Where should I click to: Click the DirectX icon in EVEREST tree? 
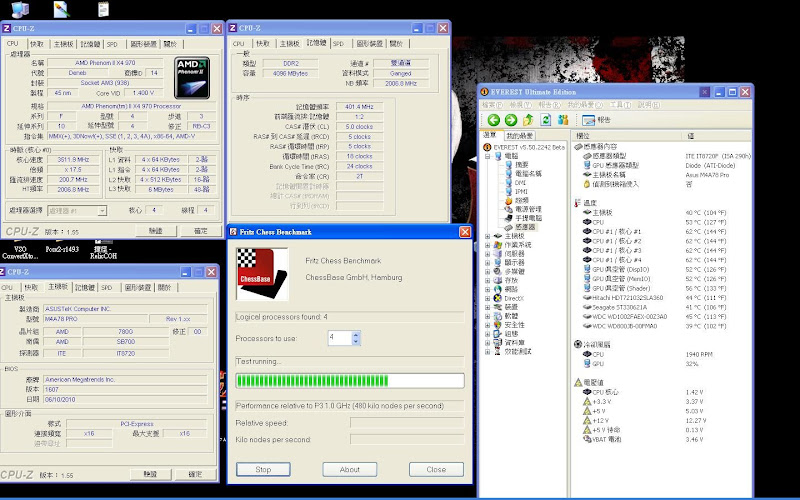click(497, 298)
